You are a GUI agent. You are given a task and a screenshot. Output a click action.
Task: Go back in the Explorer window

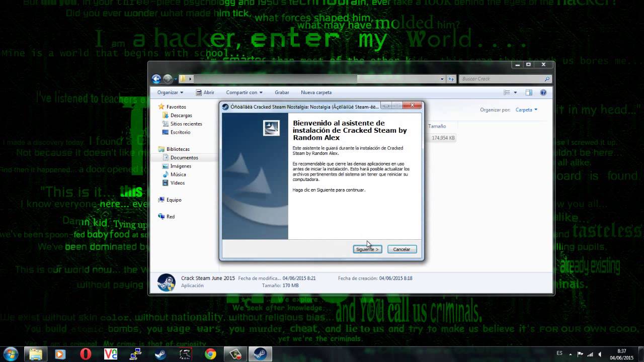pyautogui.click(x=156, y=79)
